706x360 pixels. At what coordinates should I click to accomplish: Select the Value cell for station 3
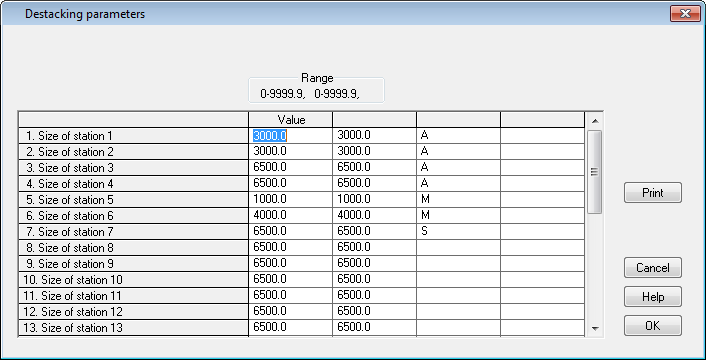[x=290, y=167]
